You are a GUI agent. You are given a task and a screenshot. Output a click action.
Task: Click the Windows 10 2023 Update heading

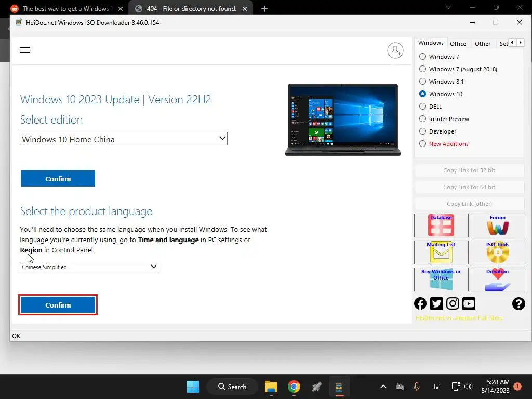tap(115, 99)
